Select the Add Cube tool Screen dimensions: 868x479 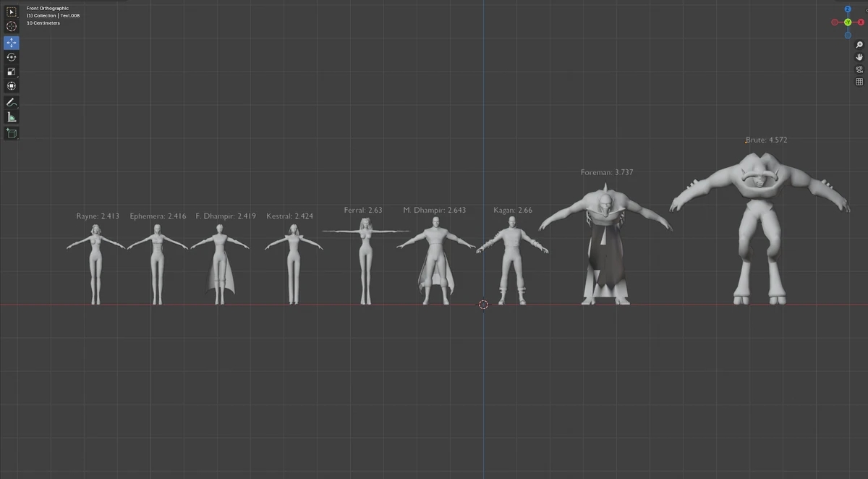point(12,133)
